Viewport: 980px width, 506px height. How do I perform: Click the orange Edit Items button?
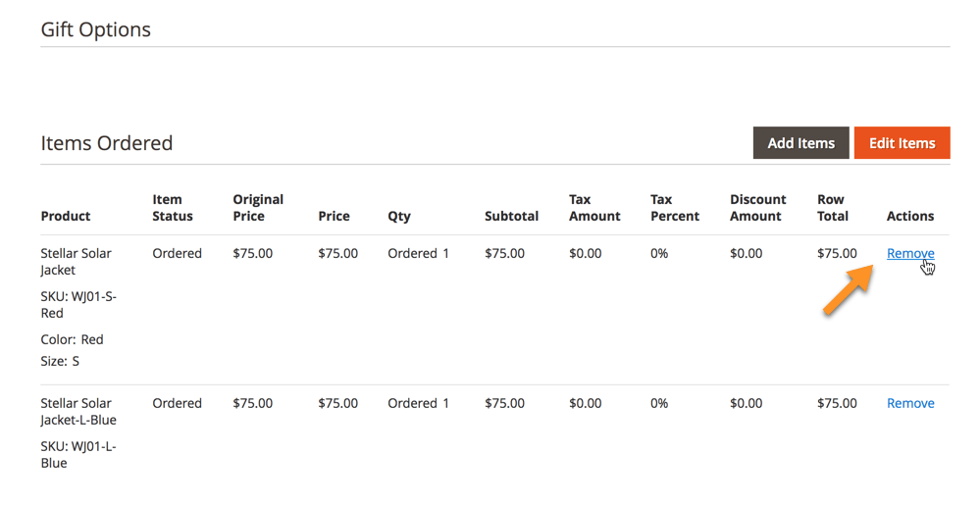902,143
